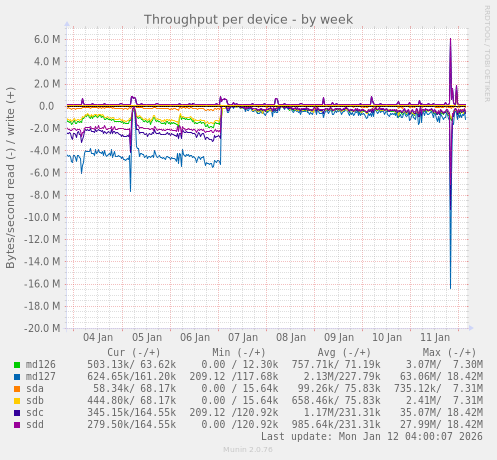Click the sdb yellow legend swatch
Screen dimensions: 497x460
[17, 401]
